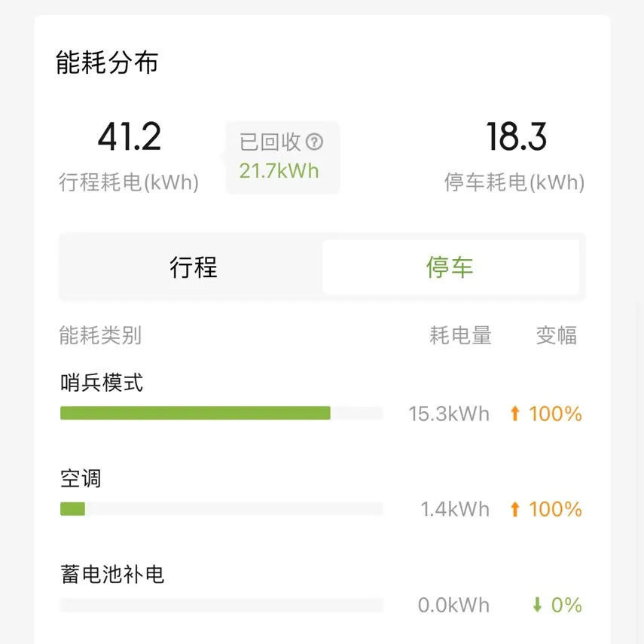Image resolution: width=644 pixels, height=644 pixels.
Task: Tap the 能耗类别 column header
Action: click(x=101, y=335)
